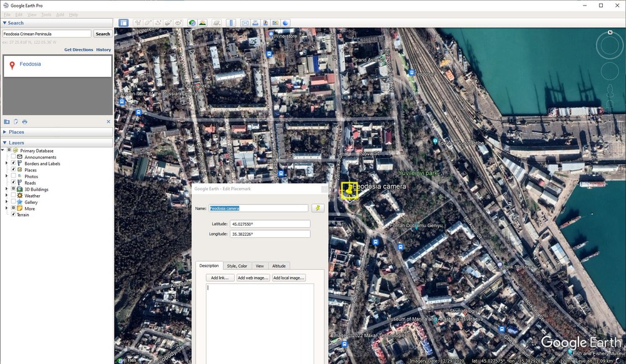
Task: Open the ruler tool
Action: click(231, 23)
